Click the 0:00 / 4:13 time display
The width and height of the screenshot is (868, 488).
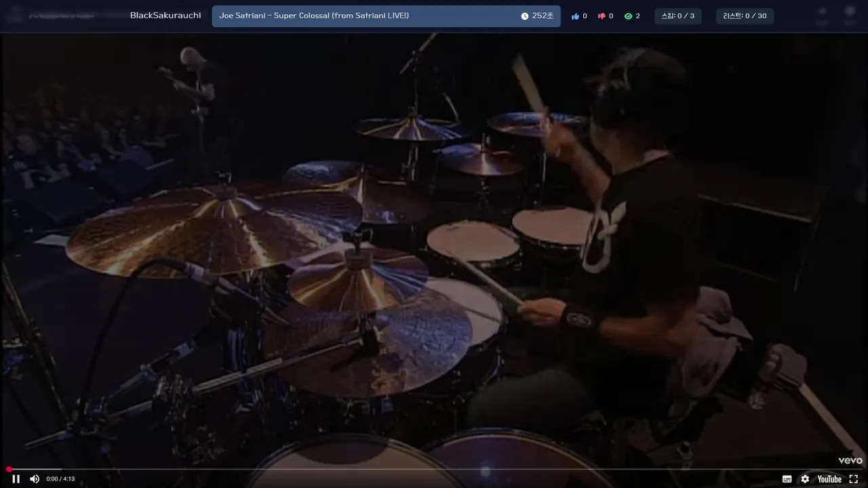point(60,479)
